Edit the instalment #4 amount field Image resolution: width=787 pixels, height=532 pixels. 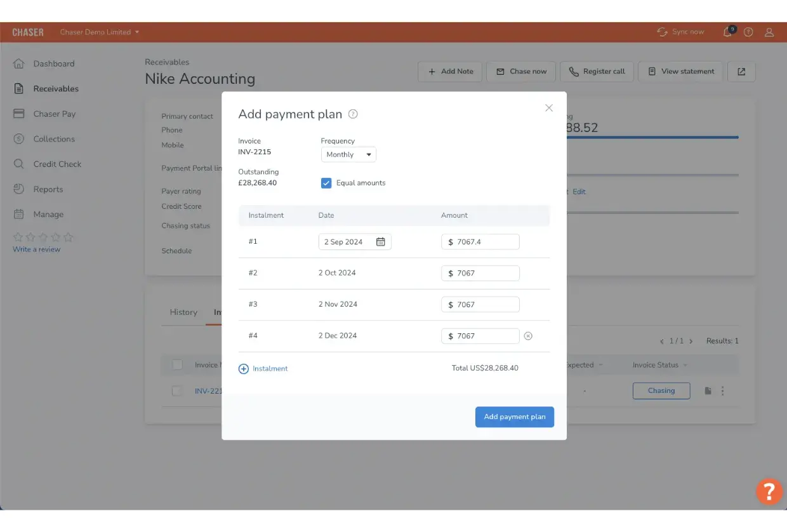pos(480,336)
